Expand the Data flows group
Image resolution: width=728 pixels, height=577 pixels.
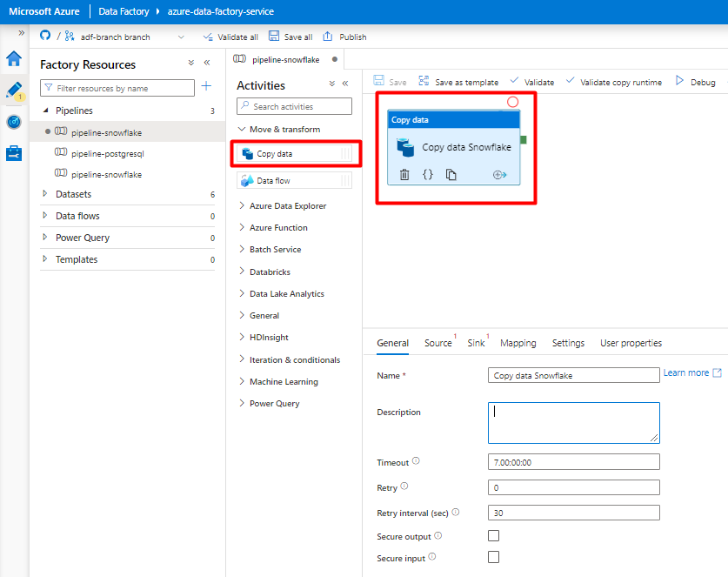click(x=45, y=215)
